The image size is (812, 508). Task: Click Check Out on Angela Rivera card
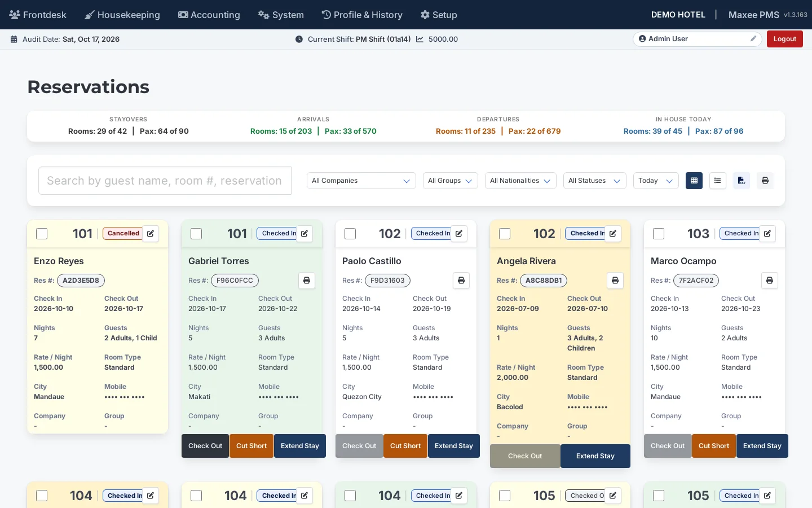[x=525, y=456]
